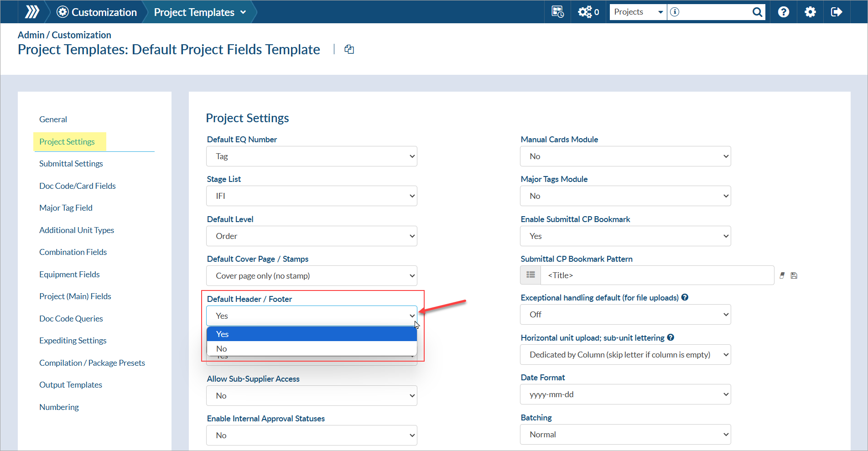Screen dimensions: 868x451
Task: Click the copy template icon beside page title
Action: [349, 49]
